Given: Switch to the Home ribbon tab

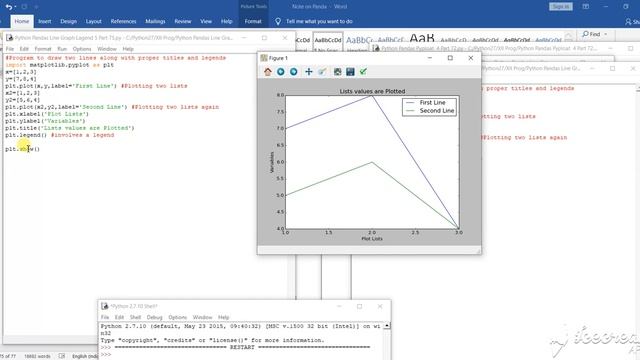Looking at the screenshot, I should click(x=22, y=21).
